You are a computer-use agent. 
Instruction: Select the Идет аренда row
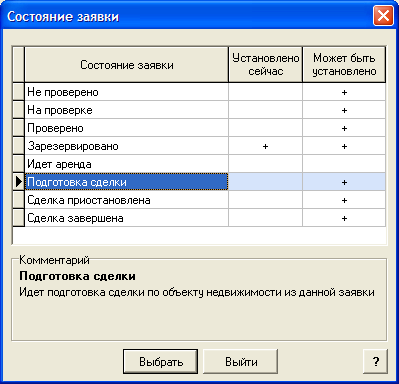click(199, 164)
